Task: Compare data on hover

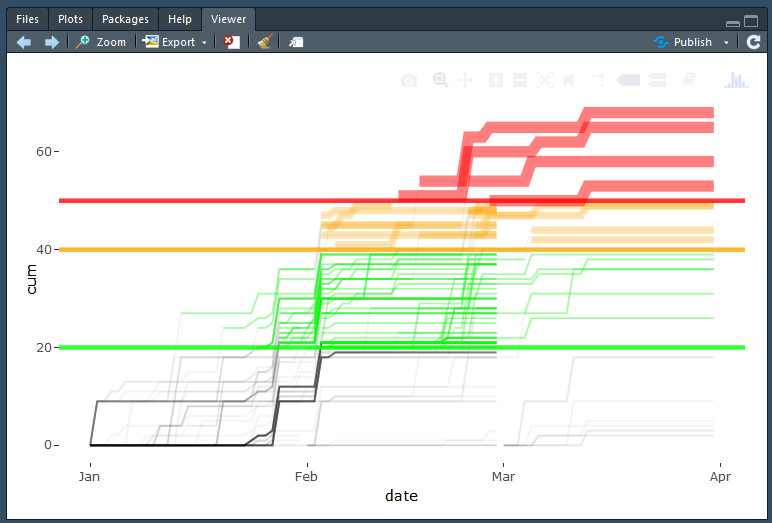Action: [657, 80]
